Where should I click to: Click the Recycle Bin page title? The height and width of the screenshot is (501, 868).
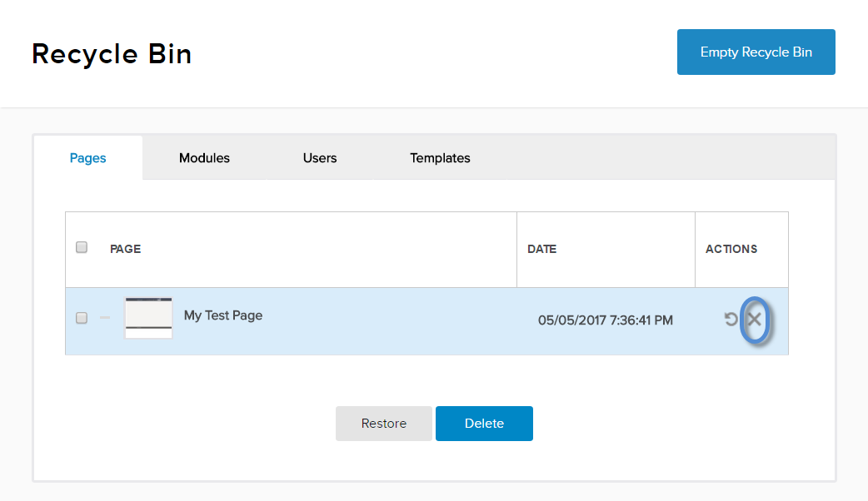(112, 54)
